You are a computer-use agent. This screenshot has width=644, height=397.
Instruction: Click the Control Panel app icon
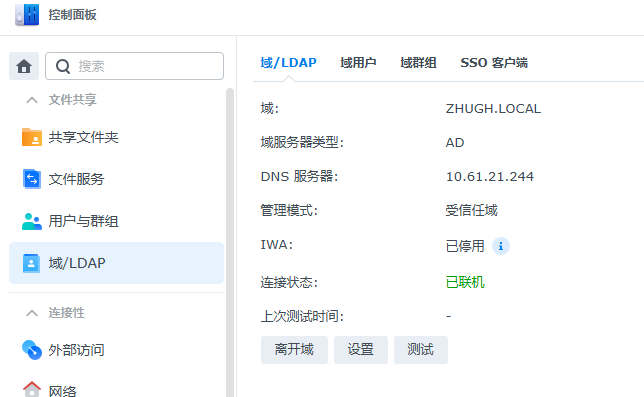coord(27,15)
